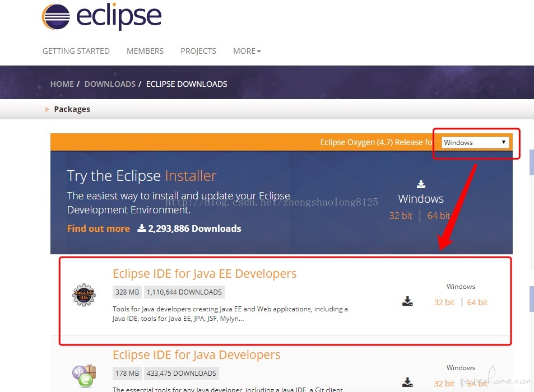Open the PROJECTS menu item
Viewport: 534px width, 392px height.
198,51
